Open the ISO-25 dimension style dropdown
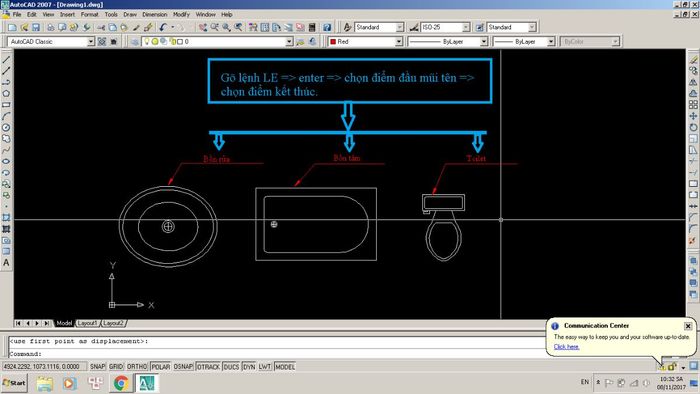The height and width of the screenshot is (394, 700). click(466, 27)
